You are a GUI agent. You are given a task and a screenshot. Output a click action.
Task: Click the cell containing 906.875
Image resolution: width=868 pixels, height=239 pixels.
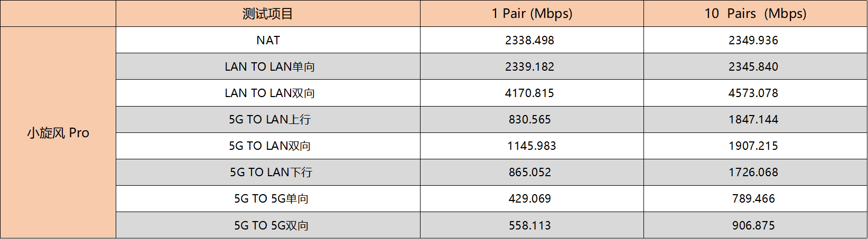coord(755,225)
